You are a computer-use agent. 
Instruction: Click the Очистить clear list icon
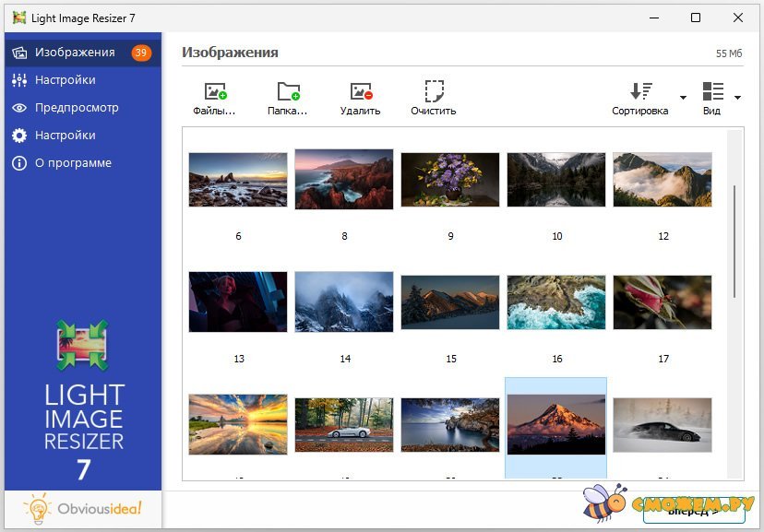[434, 91]
